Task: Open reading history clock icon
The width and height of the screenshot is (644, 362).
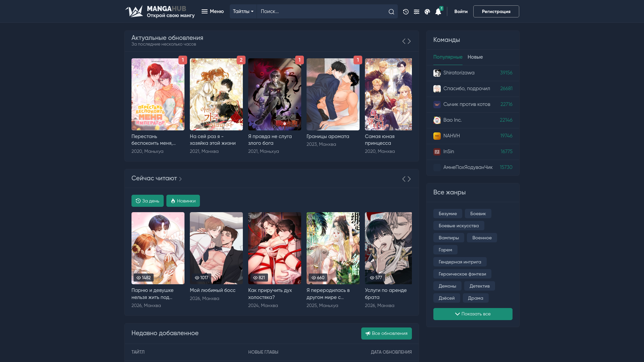Action: click(406, 12)
